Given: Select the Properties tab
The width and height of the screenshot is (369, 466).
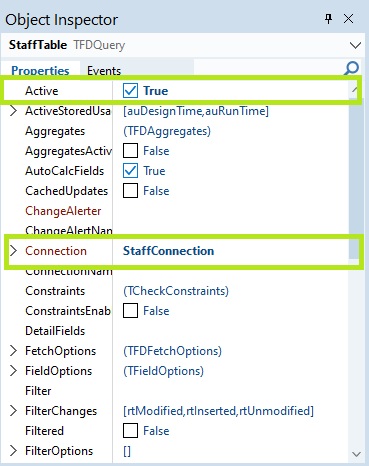Looking at the screenshot, I should pos(40,70).
